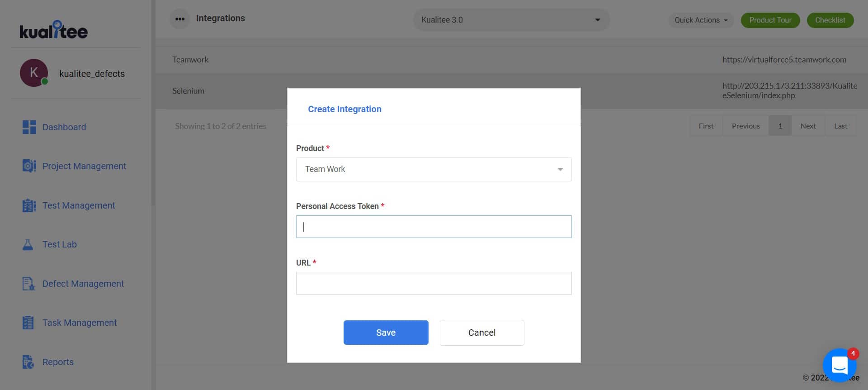
Task: Click the Defect Management document icon
Action: coord(28,284)
